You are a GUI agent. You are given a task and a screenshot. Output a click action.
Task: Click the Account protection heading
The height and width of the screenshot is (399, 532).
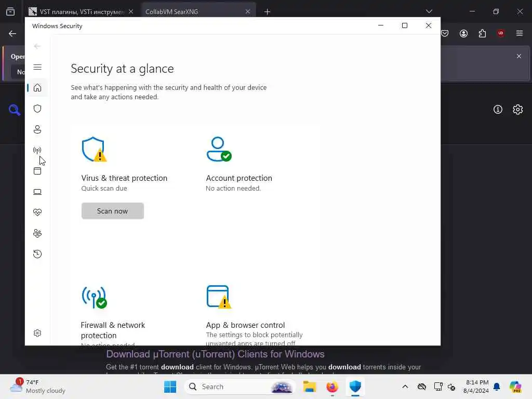pos(239,178)
